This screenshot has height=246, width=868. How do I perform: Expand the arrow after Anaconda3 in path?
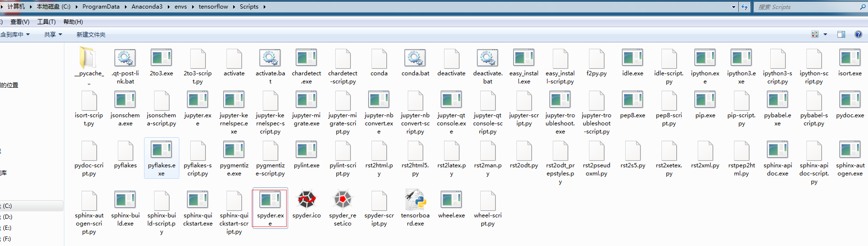tap(169, 7)
